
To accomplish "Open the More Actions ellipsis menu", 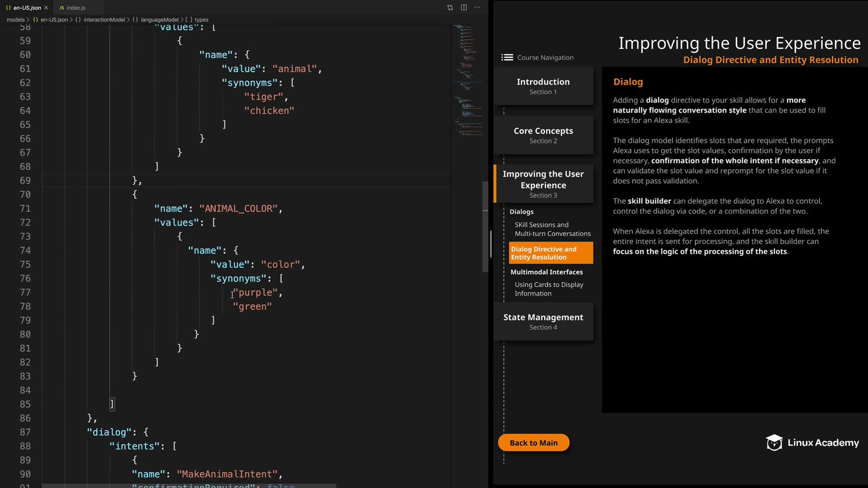I will pyautogui.click(x=477, y=8).
